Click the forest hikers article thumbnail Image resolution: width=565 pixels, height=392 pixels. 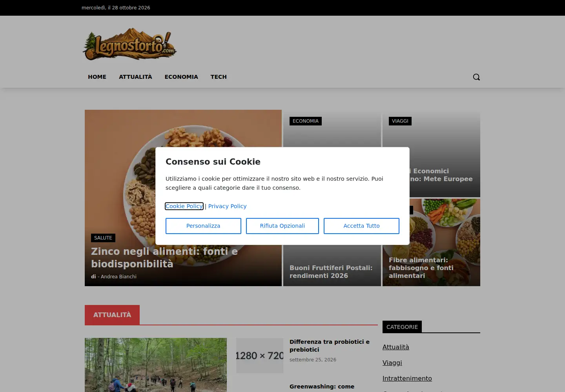point(156,365)
